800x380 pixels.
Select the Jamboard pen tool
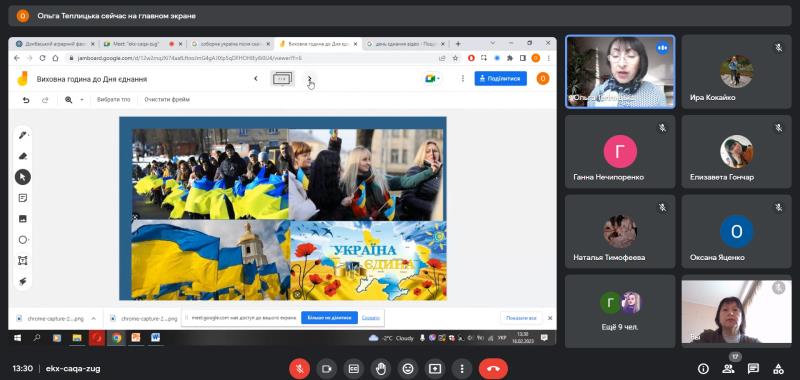click(23, 135)
